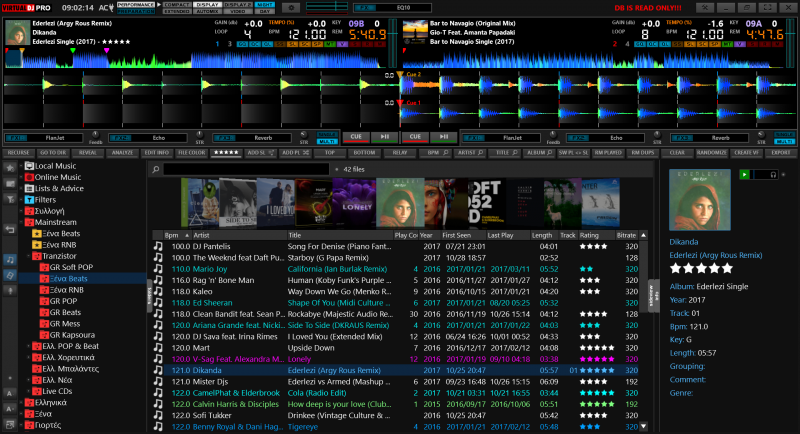Image resolution: width=800 pixels, height=434 pixels.
Task: Click the left deck Reverb strength knob
Action: [x=304, y=136]
